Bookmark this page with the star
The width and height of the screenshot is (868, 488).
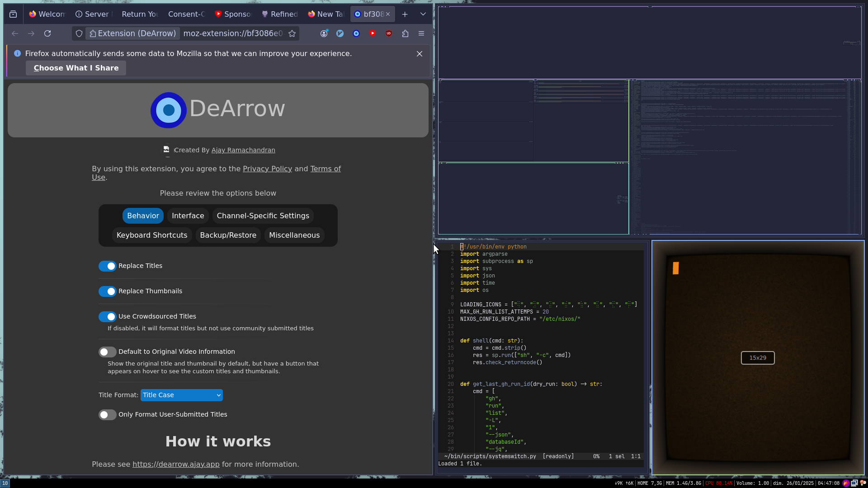pos(292,33)
